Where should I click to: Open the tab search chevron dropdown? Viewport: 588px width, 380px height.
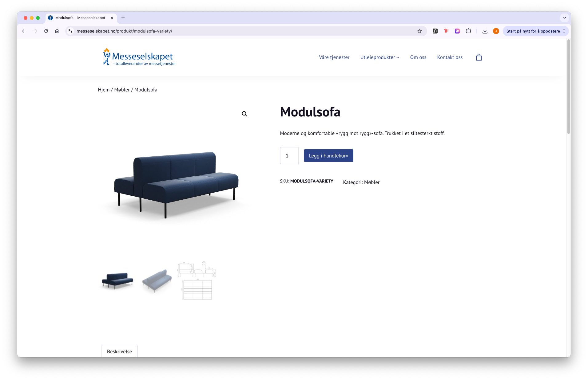tap(565, 18)
